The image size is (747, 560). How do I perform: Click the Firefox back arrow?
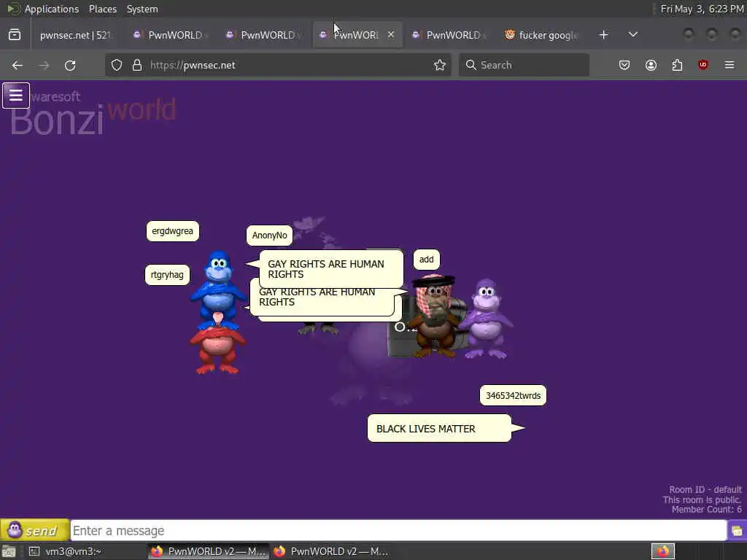[18, 65]
